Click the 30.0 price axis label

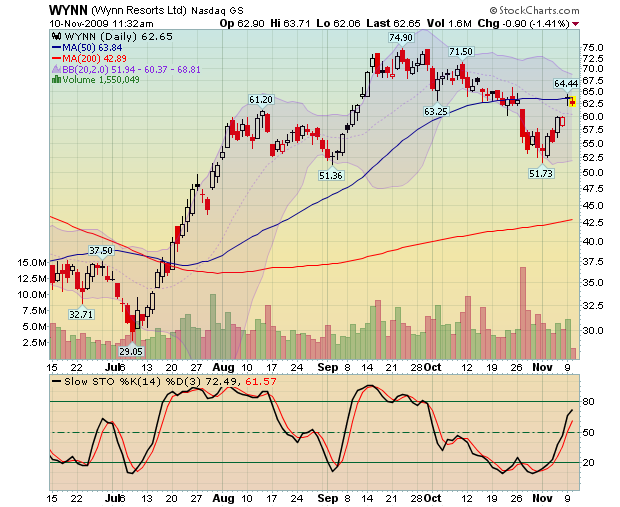tap(593, 331)
